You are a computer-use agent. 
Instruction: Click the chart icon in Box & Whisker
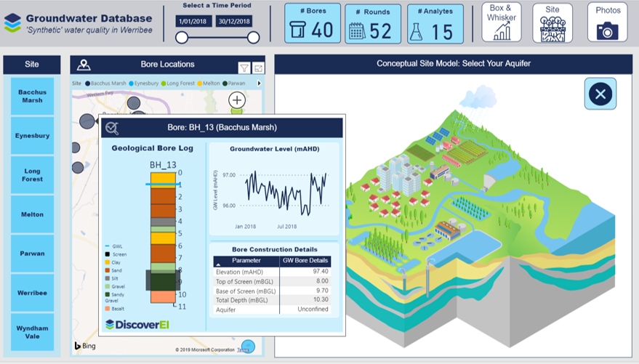(x=502, y=31)
